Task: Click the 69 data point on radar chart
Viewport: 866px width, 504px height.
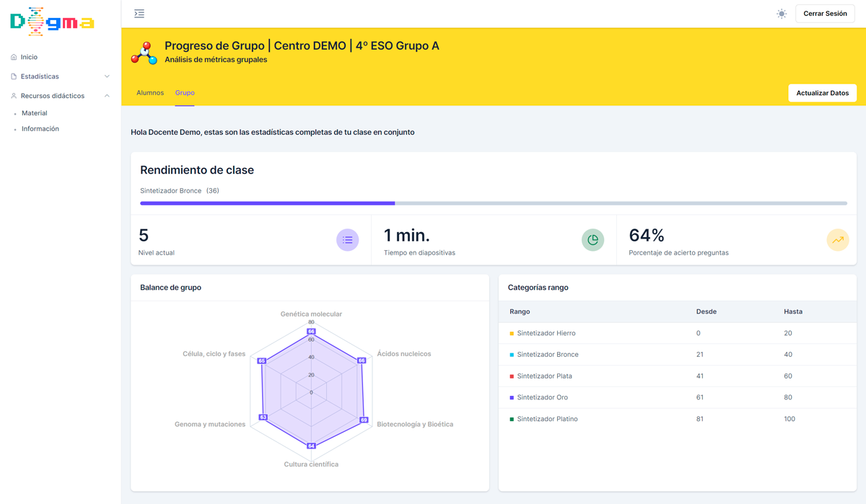Action: [364, 420]
